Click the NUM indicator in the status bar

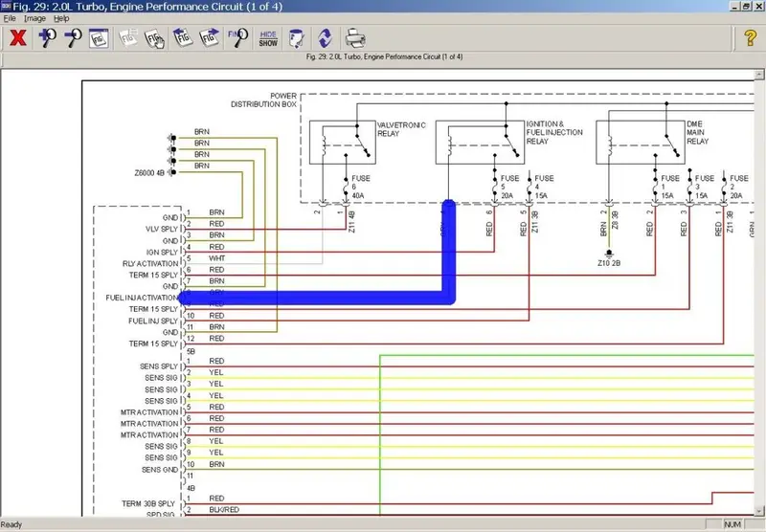click(732, 524)
